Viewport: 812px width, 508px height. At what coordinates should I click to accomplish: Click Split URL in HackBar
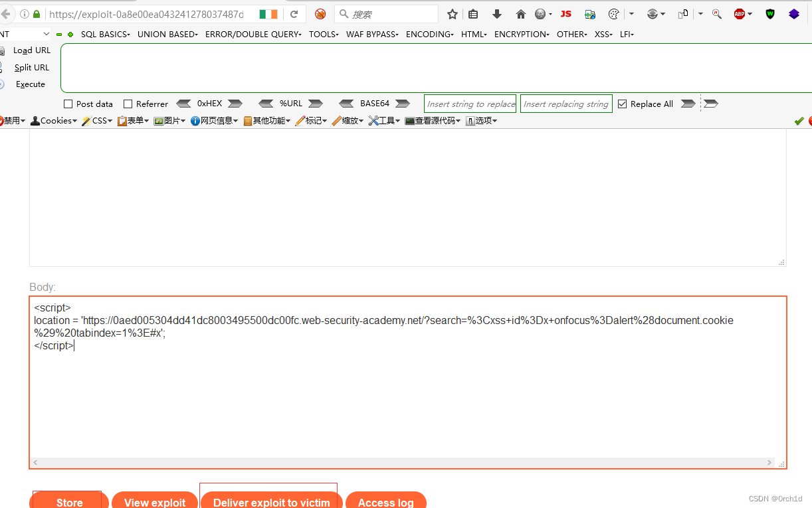pos(32,67)
